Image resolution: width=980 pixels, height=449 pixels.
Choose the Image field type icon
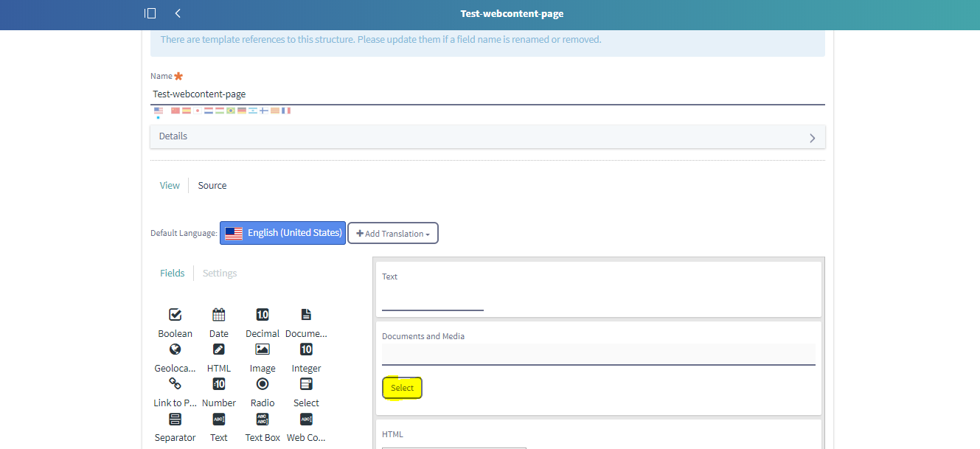pos(263,349)
